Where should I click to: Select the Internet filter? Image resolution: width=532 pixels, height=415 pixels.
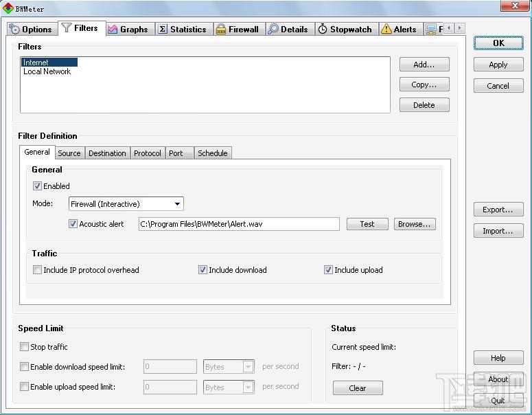[x=49, y=62]
